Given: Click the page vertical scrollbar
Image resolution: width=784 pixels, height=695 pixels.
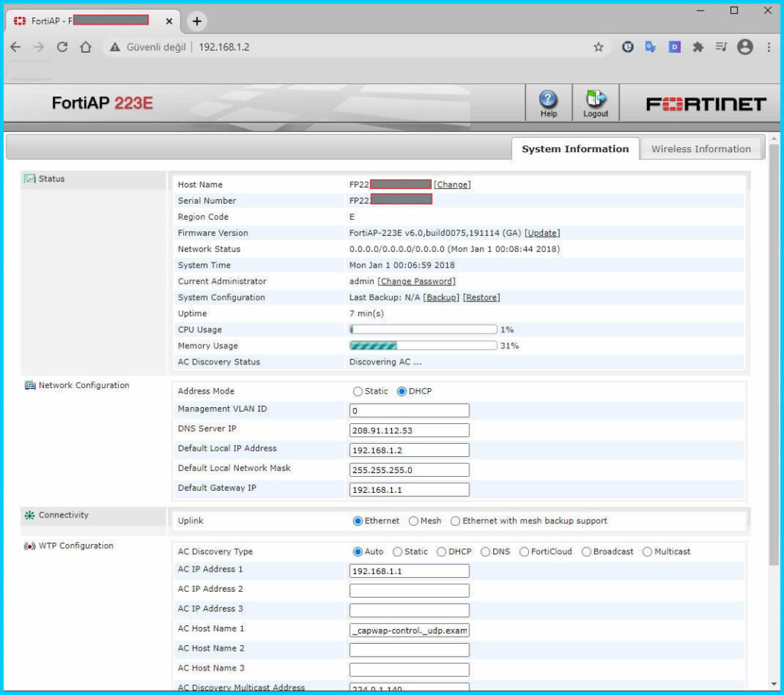Looking at the screenshot, I should click(773, 355).
